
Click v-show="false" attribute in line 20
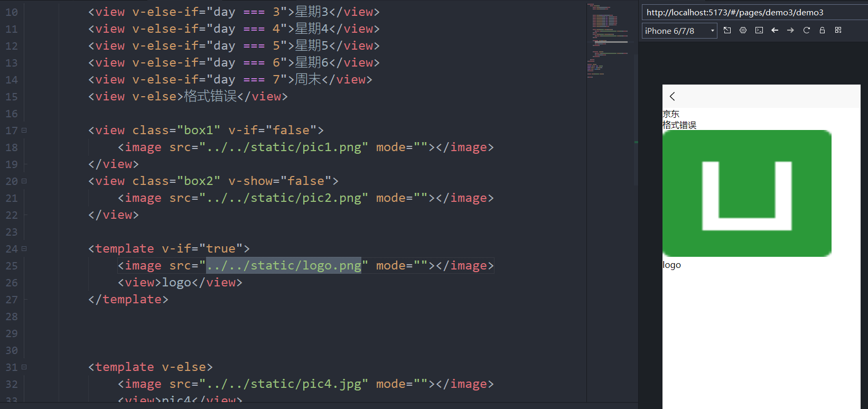(x=279, y=181)
